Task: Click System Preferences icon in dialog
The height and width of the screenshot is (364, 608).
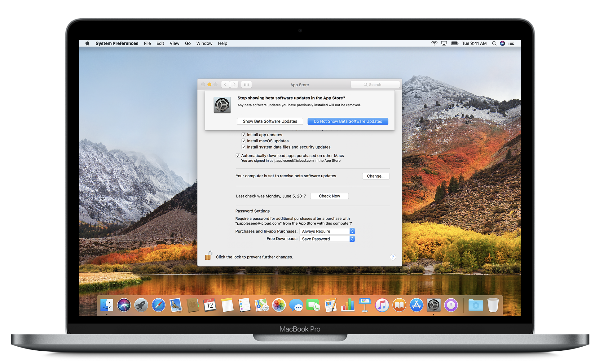Action: pyautogui.click(x=222, y=105)
